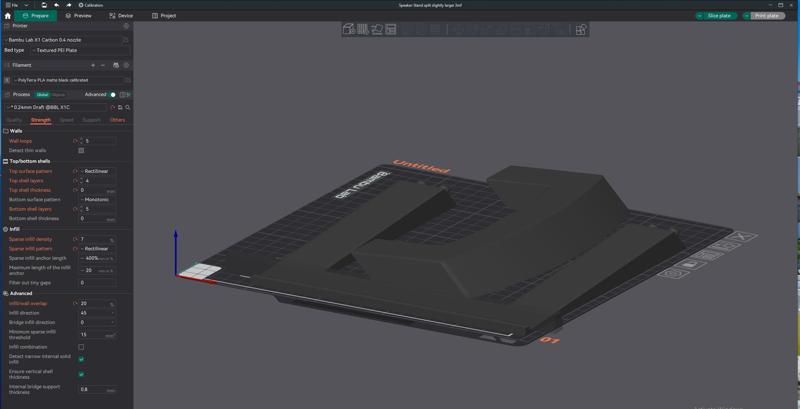The image size is (800, 409).
Task: Switch to the Prepare tab
Action: [36, 16]
